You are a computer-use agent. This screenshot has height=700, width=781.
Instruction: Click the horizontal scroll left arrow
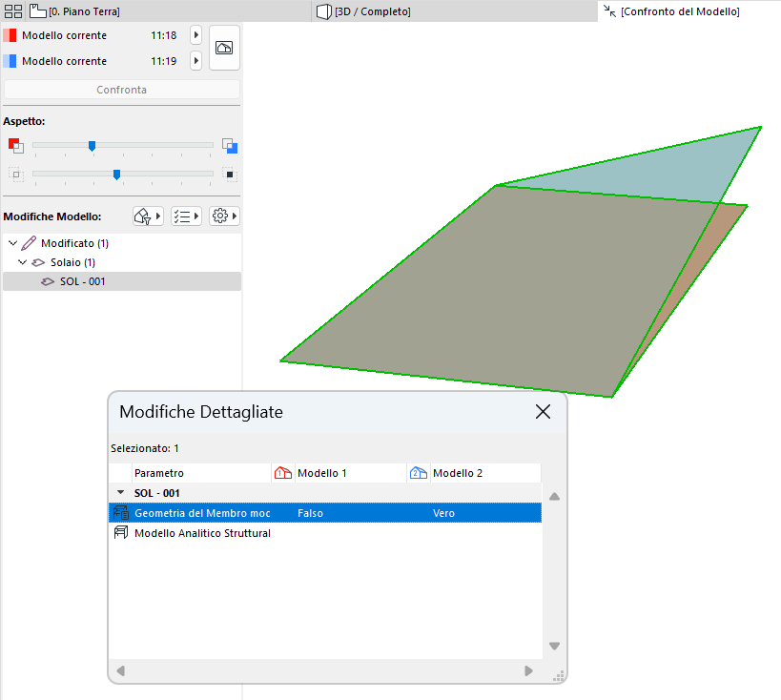coord(120,670)
